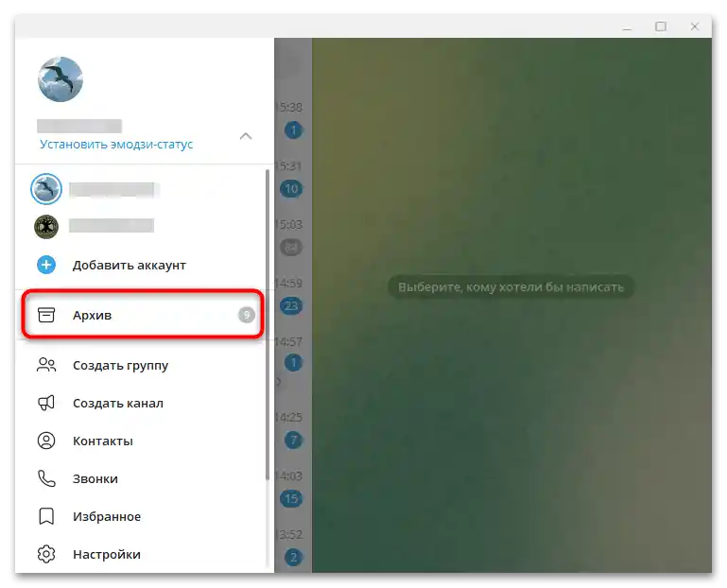This screenshot has width=727, height=588.
Task: Open chat with unread badge 10
Action: pyautogui.click(x=291, y=189)
